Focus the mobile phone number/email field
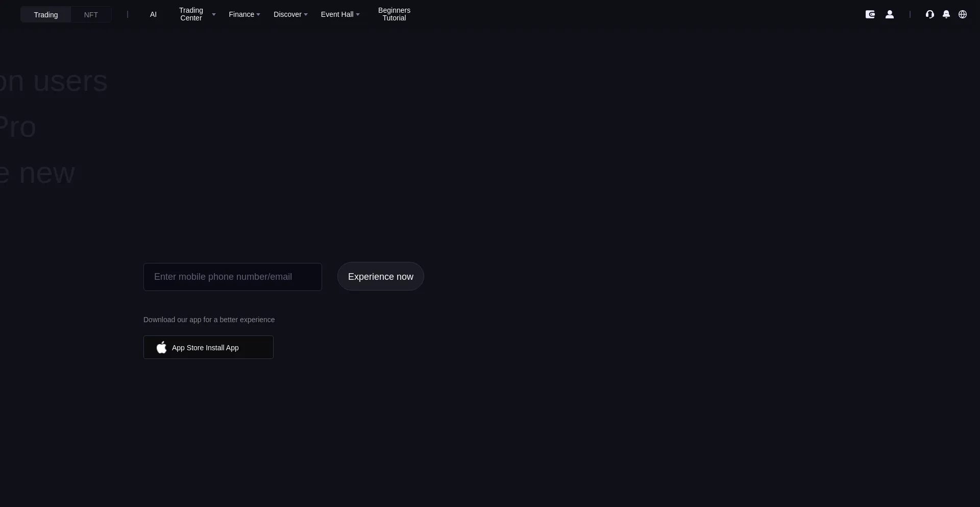This screenshot has width=980, height=507. [233, 277]
